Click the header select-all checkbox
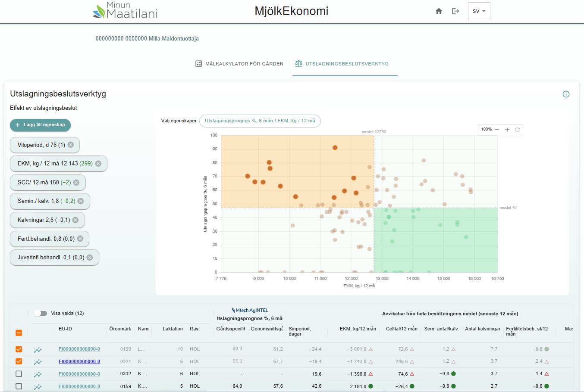 19,333
